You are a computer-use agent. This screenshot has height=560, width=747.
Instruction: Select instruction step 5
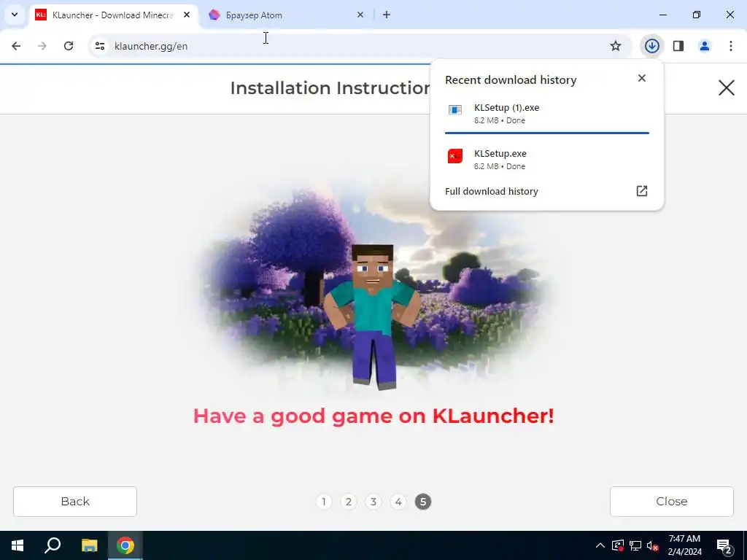click(423, 502)
